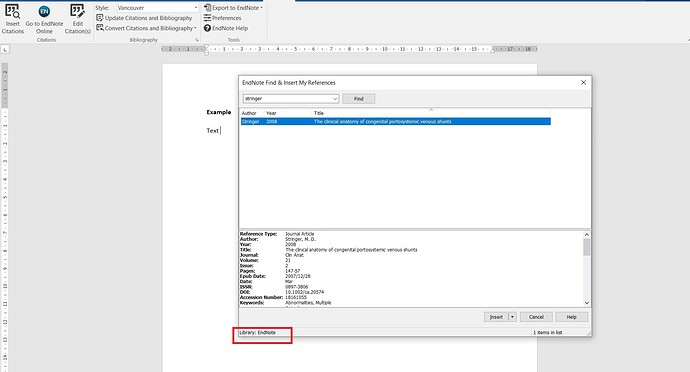Click Update Citations and Bibliography
Image resolution: width=690 pixels, height=372 pixels.
click(144, 18)
